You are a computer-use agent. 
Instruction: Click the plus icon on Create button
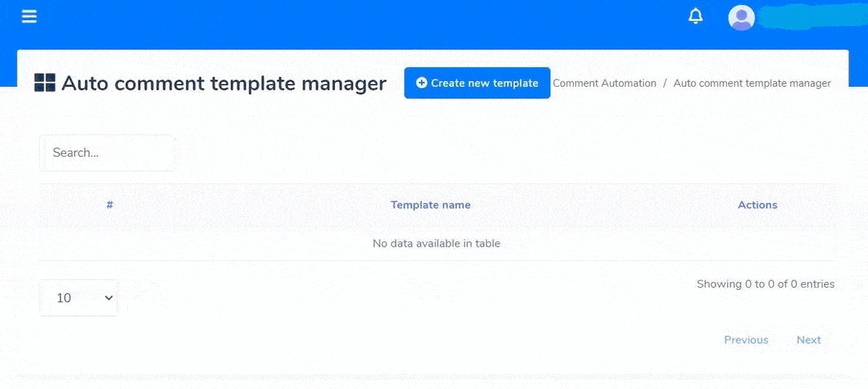422,83
